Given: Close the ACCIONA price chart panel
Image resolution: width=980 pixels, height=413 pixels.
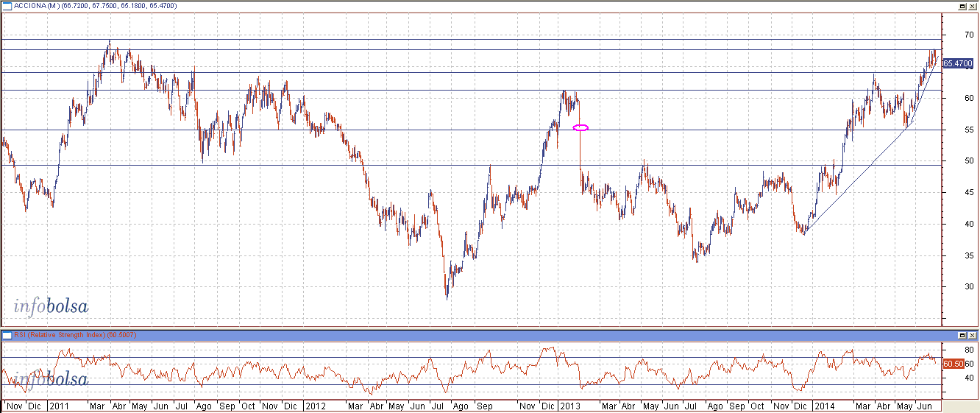Looking at the screenshot, I should (x=972, y=6).
